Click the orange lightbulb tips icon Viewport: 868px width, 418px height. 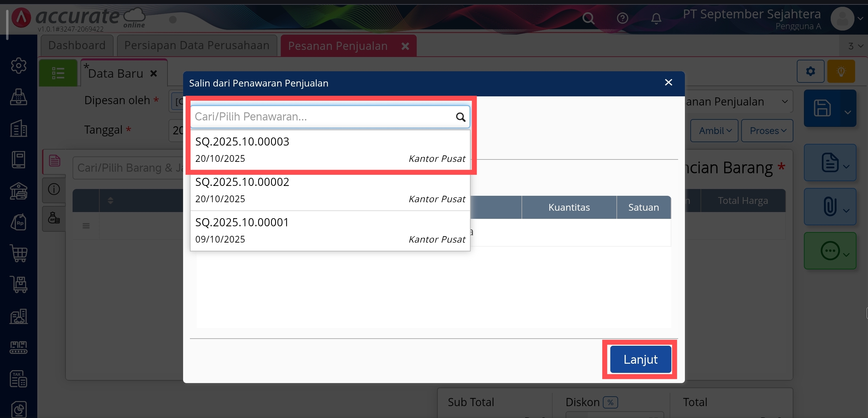point(841,71)
